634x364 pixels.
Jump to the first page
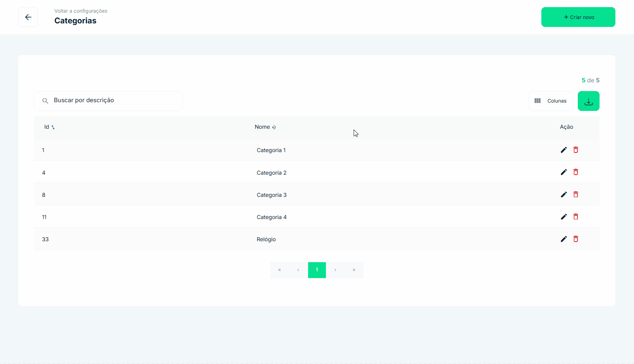(280, 270)
